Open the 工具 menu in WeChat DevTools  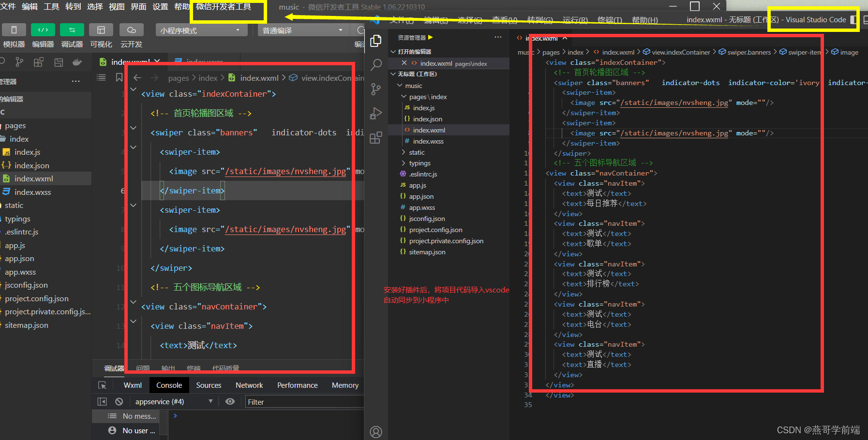pyautogui.click(x=51, y=6)
